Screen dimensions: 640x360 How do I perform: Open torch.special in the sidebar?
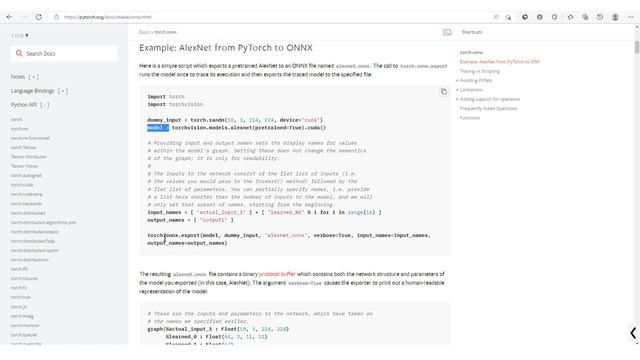pyautogui.click(x=24, y=335)
